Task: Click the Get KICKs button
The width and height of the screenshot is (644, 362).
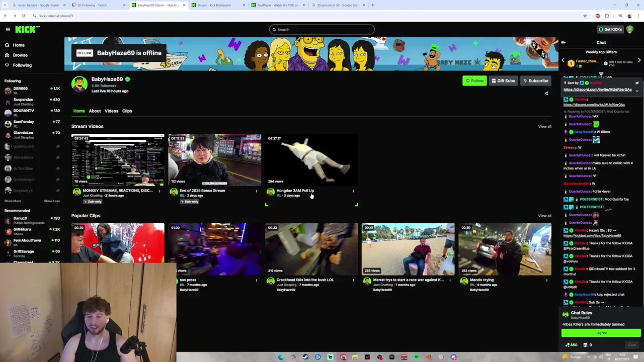Action: 610,30
